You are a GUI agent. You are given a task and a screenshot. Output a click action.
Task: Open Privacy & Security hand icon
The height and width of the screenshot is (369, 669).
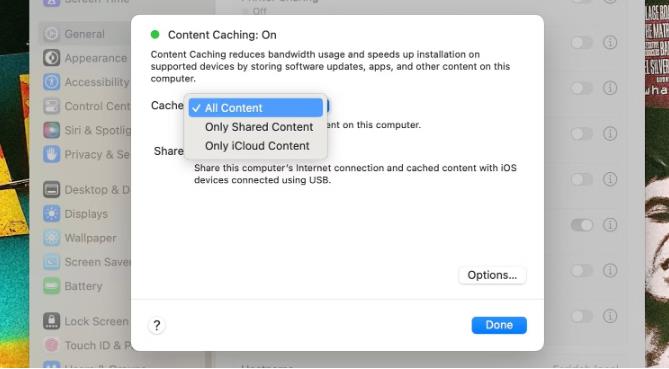click(x=52, y=154)
